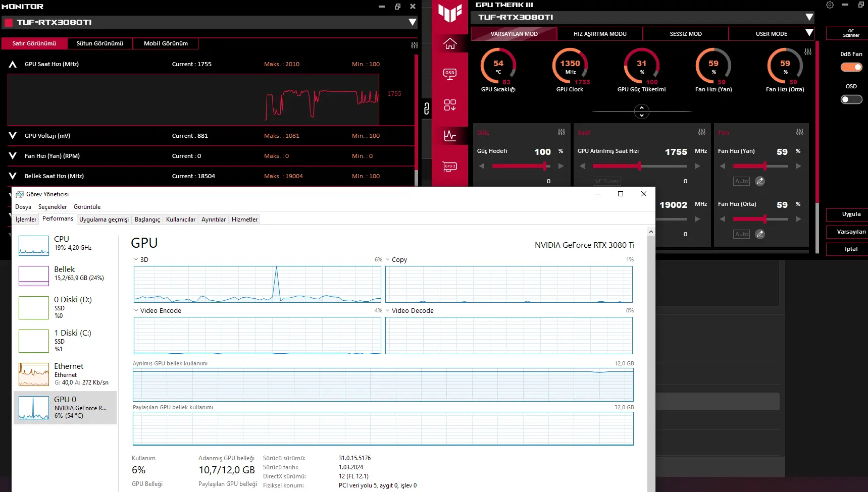
Task: Open Monitor panel settings sliders icon
Action: coord(415,45)
